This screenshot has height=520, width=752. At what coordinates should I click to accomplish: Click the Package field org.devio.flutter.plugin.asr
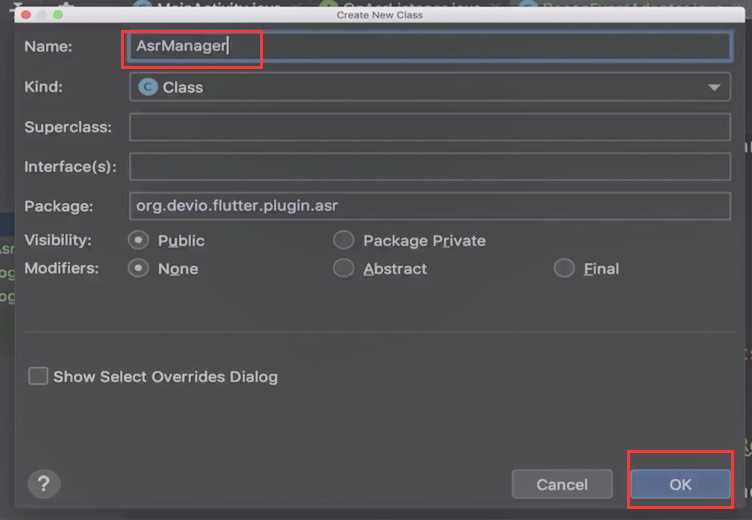click(x=430, y=206)
